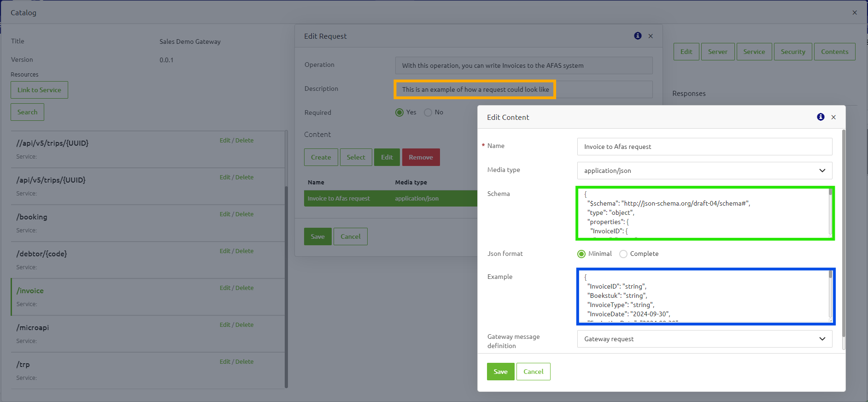Click the Name column header
The image size is (868, 402).
tap(316, 183)
